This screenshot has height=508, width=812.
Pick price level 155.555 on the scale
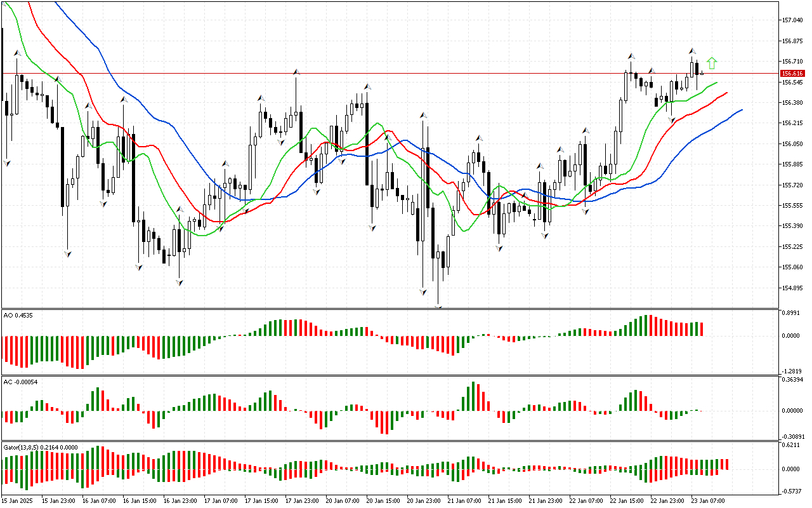793,206
